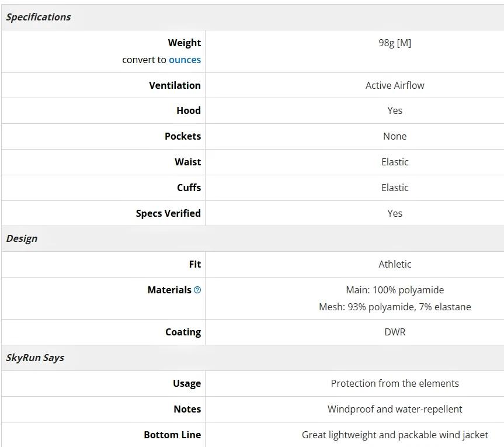Click the Active Airflow value
The height and width of the screenshot is (447, 504).
pyautogui.click(x=395, y=85)
